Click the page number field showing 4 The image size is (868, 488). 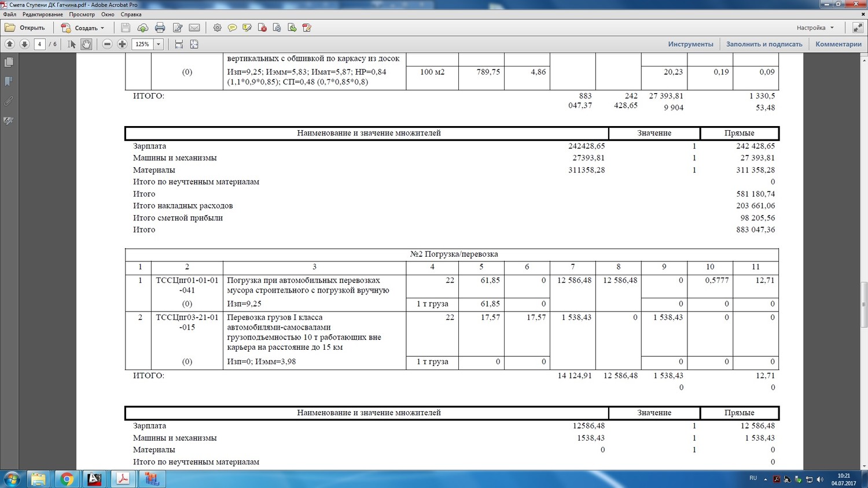pyautogui.click(x=39, y=44)
